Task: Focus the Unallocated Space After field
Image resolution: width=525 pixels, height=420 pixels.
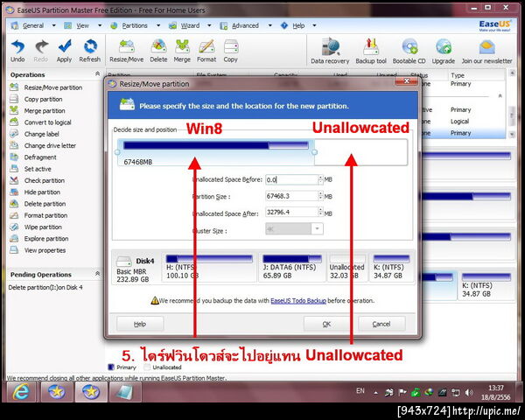Action: click(x=291, y=212)
